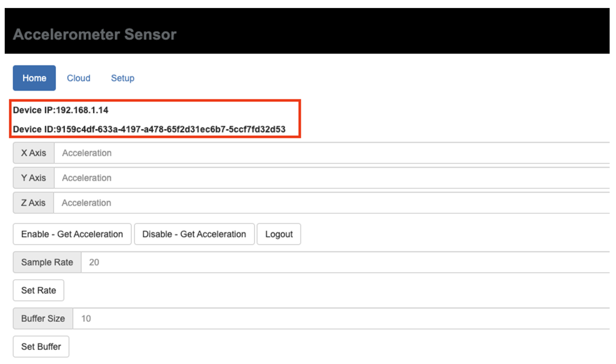Click Disable - Get Acceleration button

click(194, 234)
